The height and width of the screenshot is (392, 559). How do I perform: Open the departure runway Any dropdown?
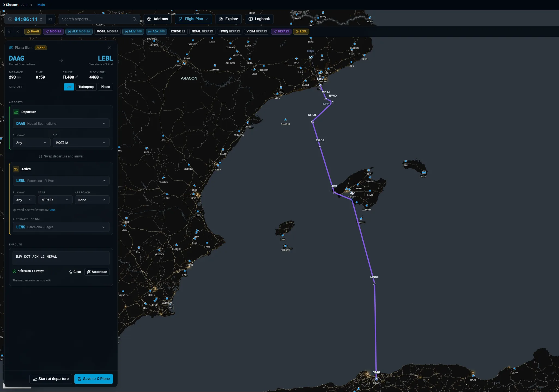click(31, 142)
